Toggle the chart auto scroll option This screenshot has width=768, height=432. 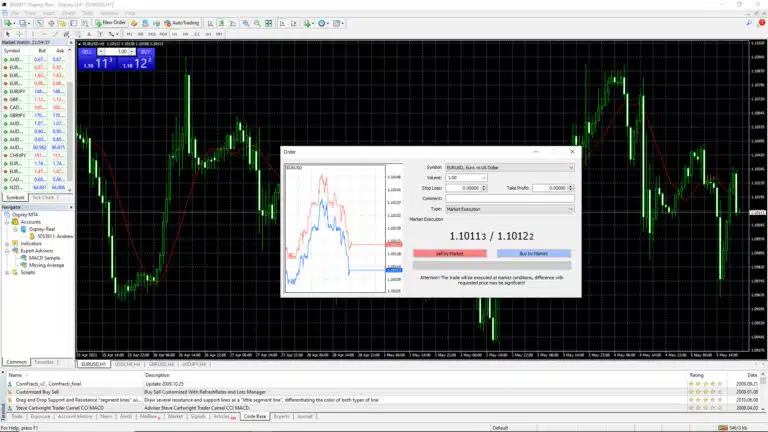click(x=283, y=23)
